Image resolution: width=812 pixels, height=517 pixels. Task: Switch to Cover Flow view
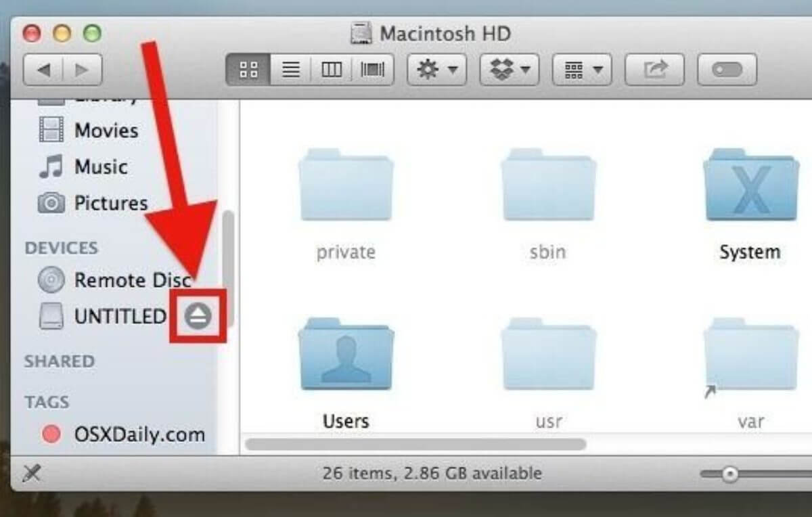click(373, 69)
